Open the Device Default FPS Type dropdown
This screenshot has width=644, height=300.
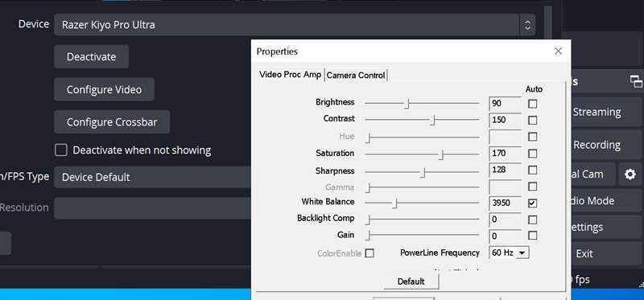click(x=152, y=177)
